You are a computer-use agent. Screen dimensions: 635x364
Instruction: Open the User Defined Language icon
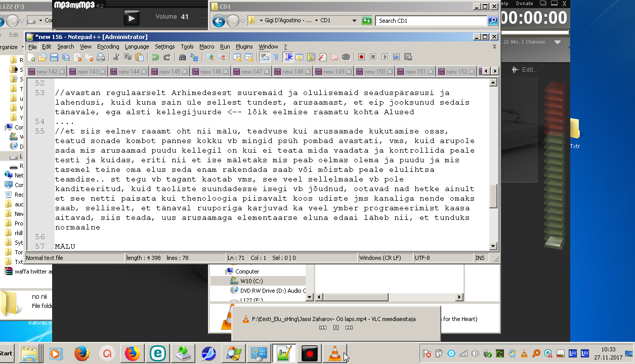pos(299,57)
